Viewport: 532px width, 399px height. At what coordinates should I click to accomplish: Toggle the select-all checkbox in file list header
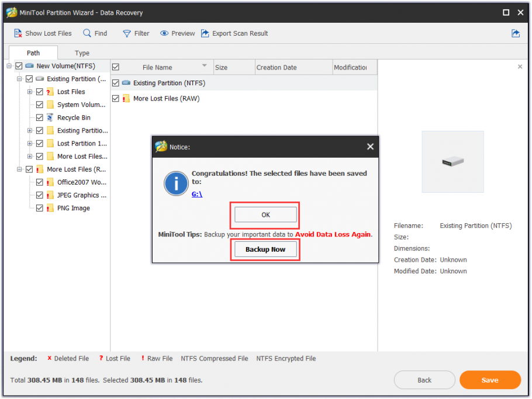[116, 67]
